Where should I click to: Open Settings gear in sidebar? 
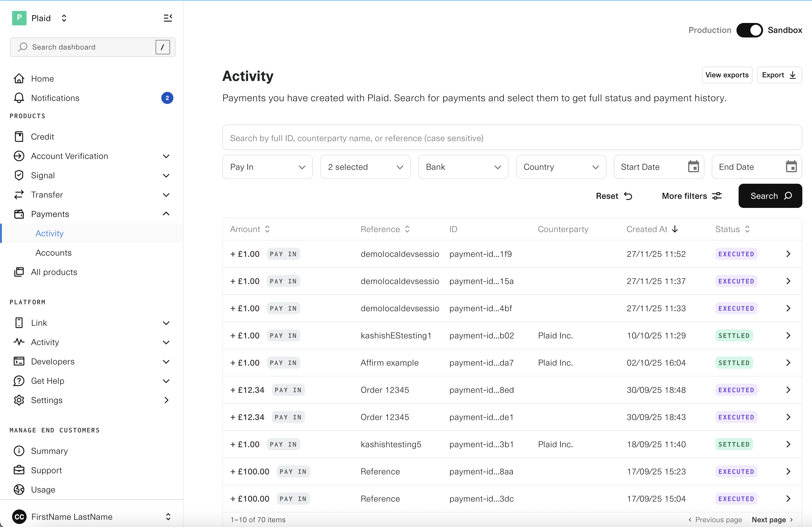tap(19, 400)
